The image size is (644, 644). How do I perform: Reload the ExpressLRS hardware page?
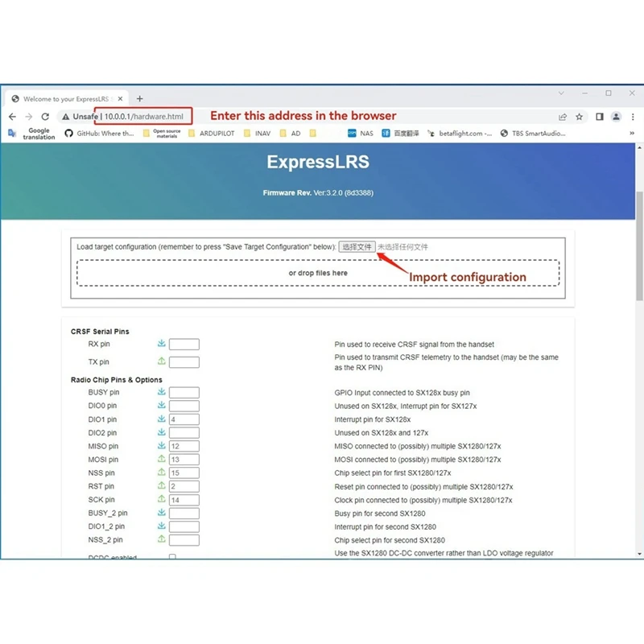45,117
